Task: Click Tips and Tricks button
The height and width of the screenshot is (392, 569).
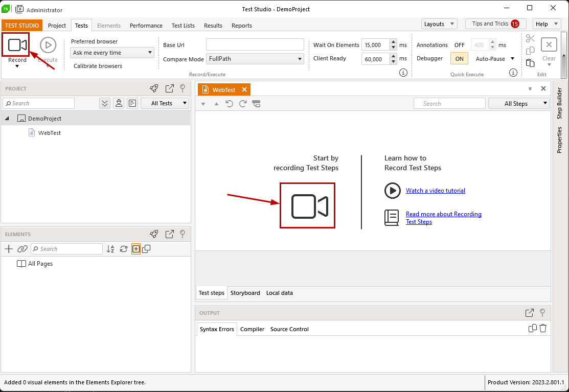Action: click(496, 24)
